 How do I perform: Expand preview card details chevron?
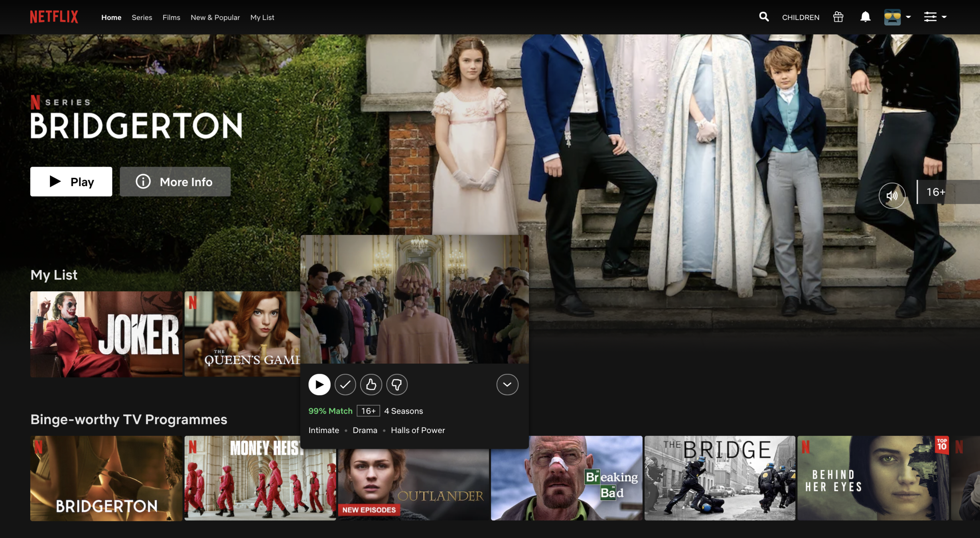[507, 385]
